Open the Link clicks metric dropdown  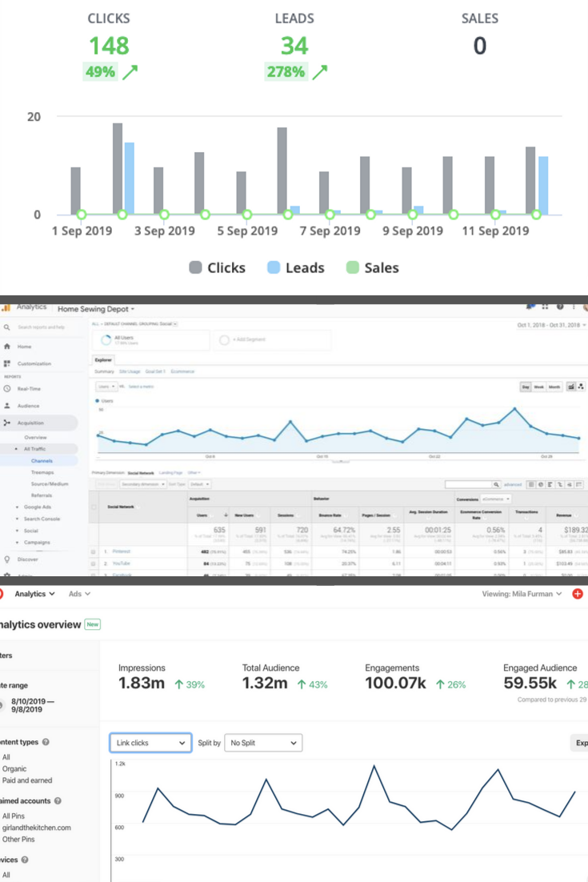pos(150,743)
